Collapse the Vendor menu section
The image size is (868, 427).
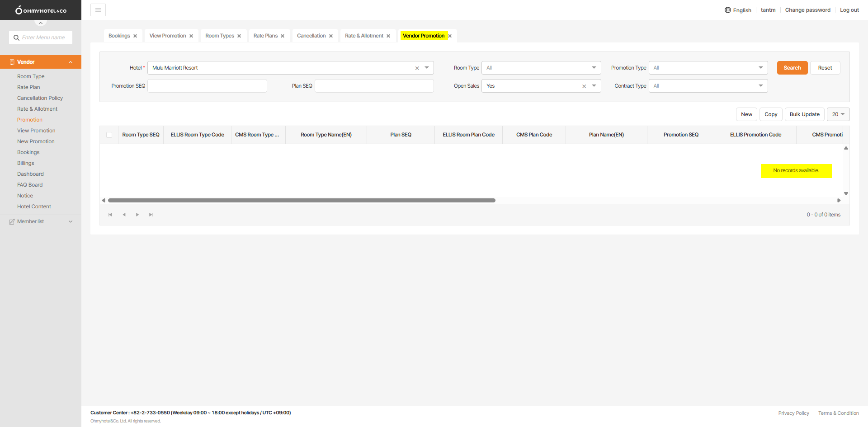[71, 62]
